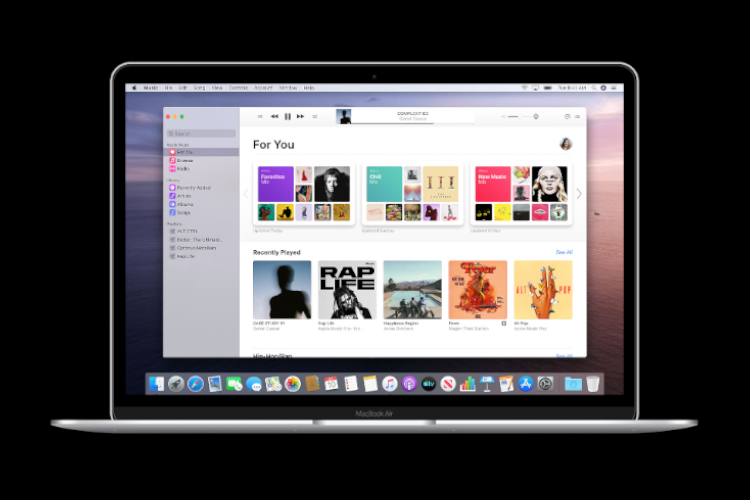Click the sidebar search field

coord(201,132)
